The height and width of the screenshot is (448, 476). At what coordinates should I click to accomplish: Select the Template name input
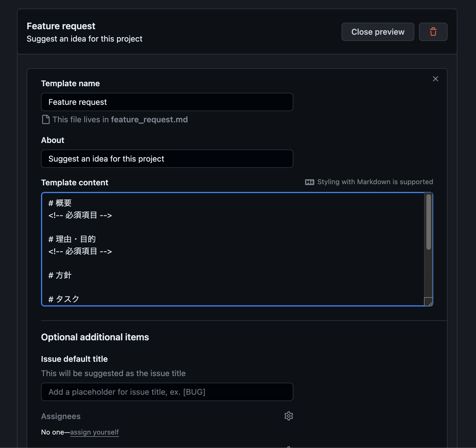167,102
